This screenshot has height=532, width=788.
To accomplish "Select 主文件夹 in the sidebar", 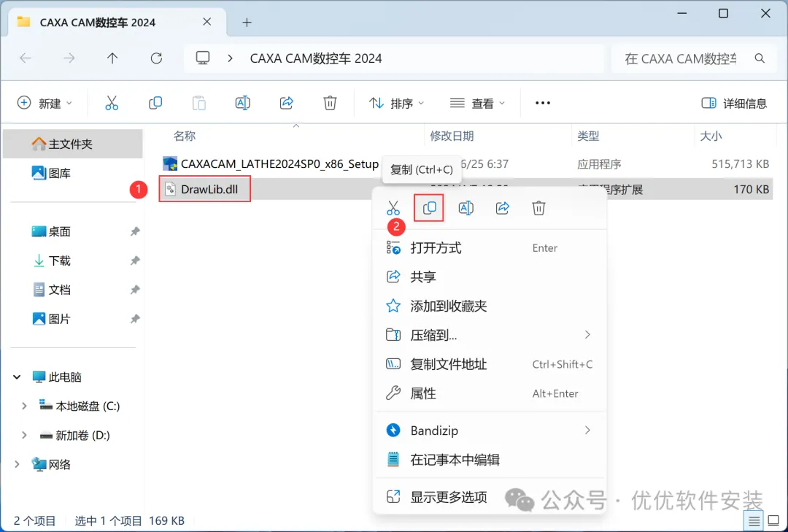I will click(x=73, y=144).
